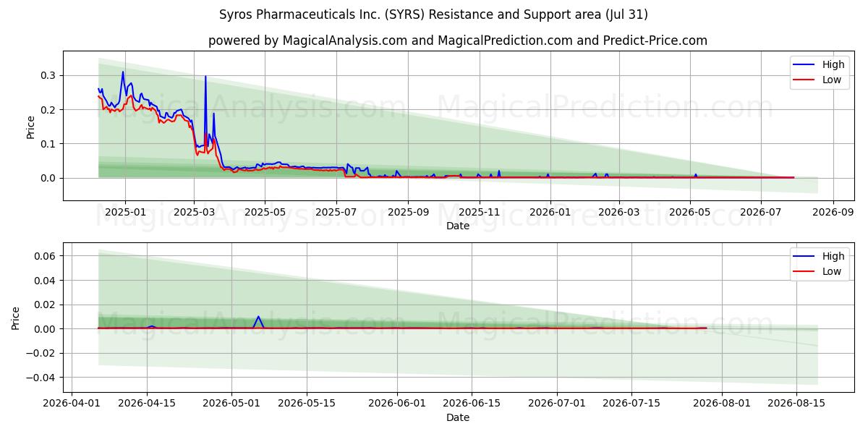Click the 0.2 price tick label
The width and height of the screenshot is (868, 434).
tap(50, 110)
